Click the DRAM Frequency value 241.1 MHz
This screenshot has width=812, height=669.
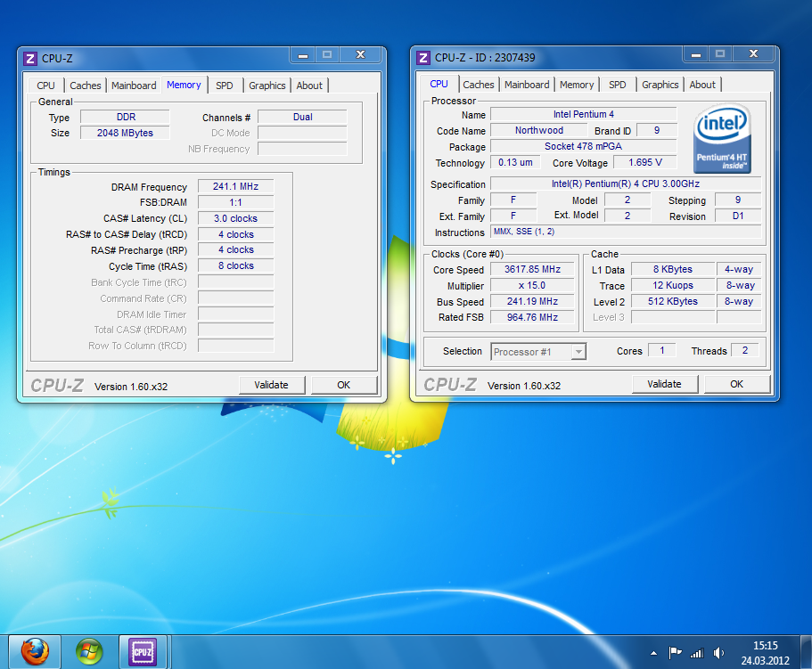coord(235,186)
